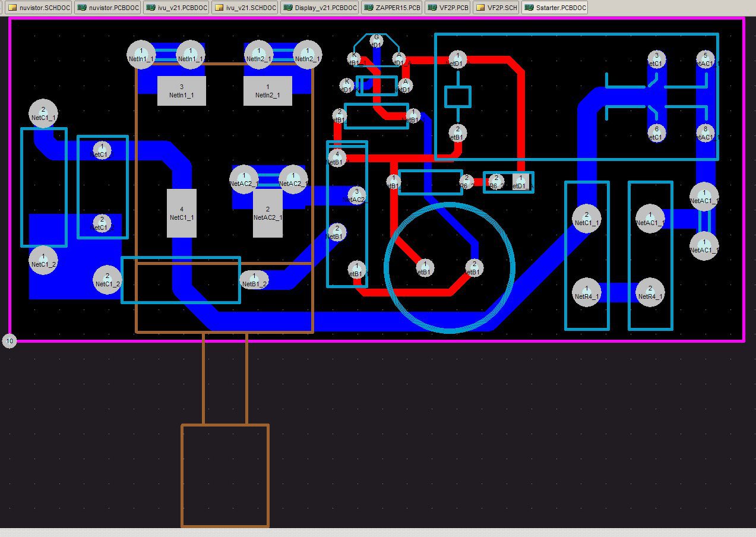Click relay pad 5 NetAC1
756x537 pixels.
click(705, 59)
